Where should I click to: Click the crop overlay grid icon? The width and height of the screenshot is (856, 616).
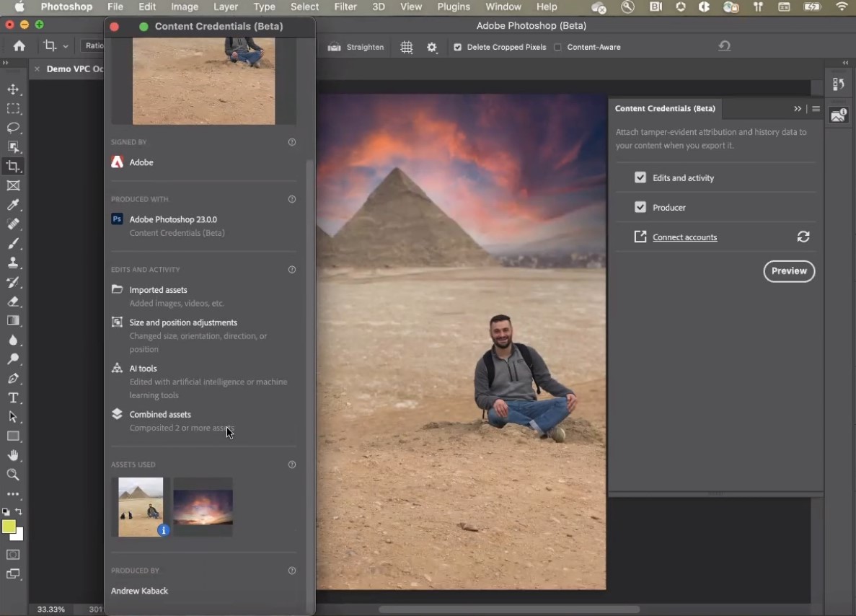click(x=407, y=48)
